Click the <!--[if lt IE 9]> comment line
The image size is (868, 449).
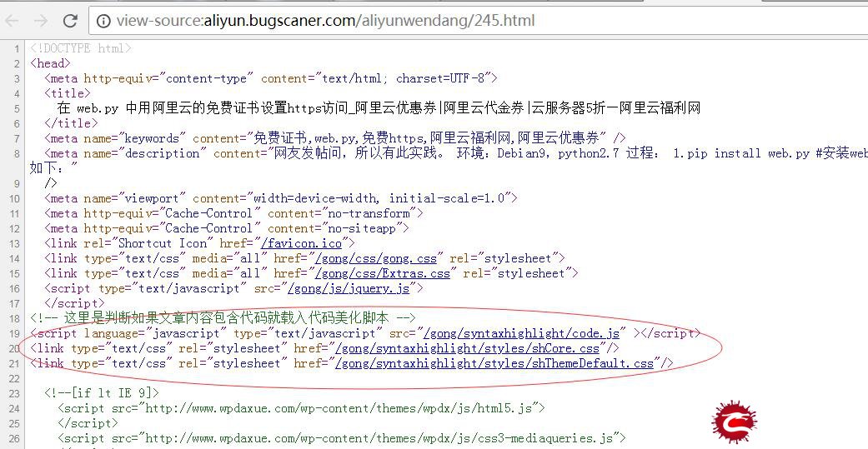[x=101, y=393]
